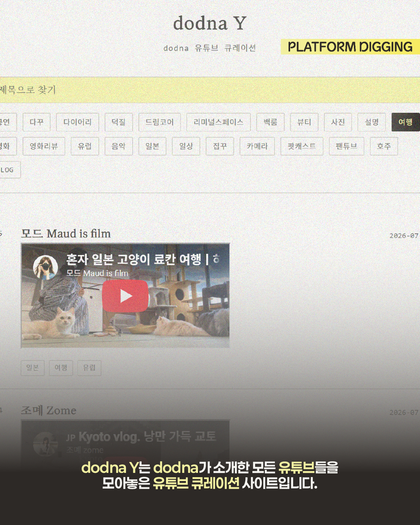This screenshot has width=420, height=525.
Task: Click the 호주 tag
Action: [384, 146]
